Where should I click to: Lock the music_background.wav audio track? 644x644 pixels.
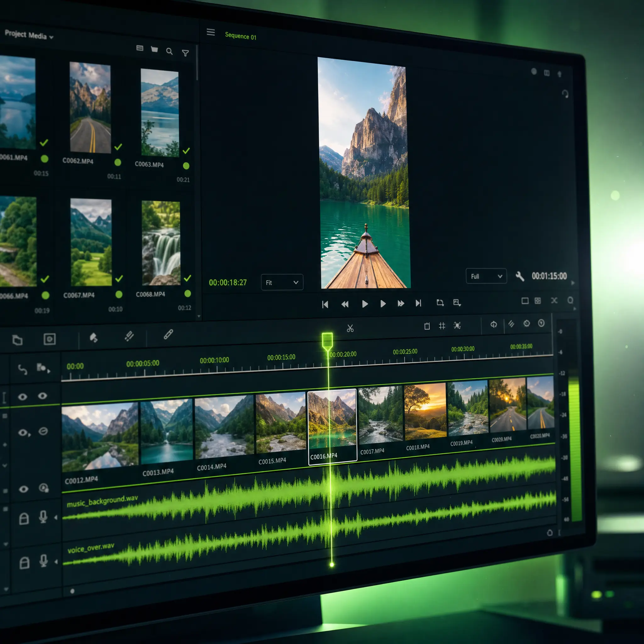tap(24, 519)
